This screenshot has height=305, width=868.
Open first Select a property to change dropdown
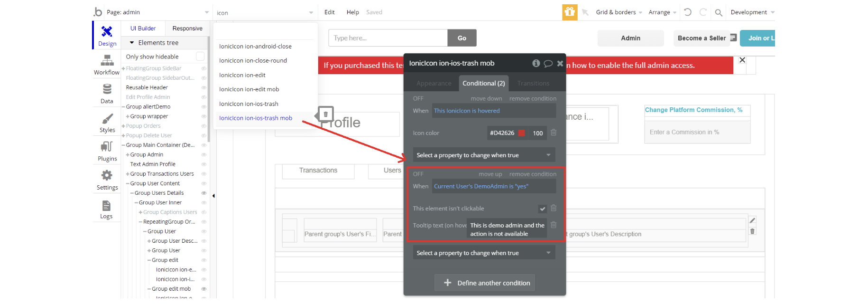[483, 155]
